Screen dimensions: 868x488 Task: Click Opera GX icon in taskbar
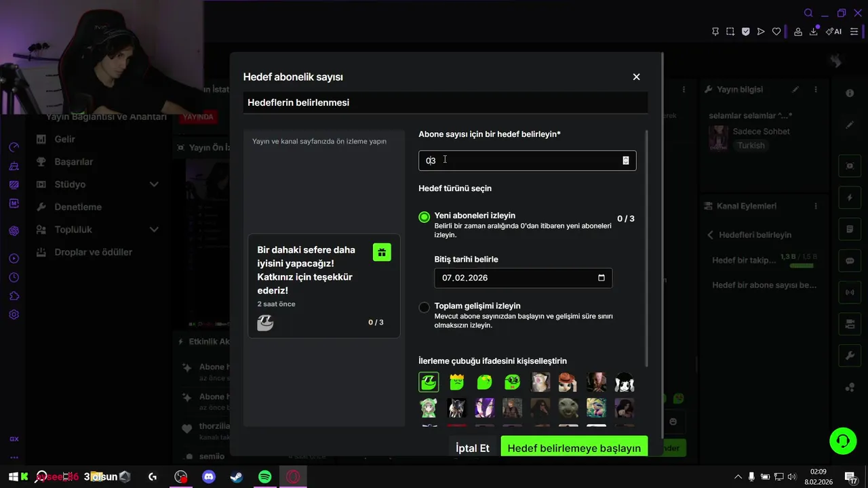point(293,477)
